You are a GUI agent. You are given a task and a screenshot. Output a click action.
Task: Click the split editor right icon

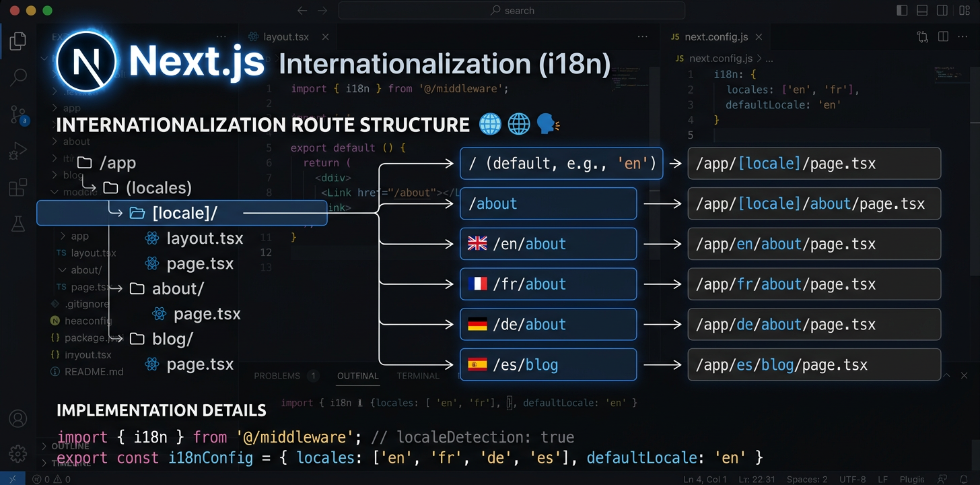tap(943, 37)
